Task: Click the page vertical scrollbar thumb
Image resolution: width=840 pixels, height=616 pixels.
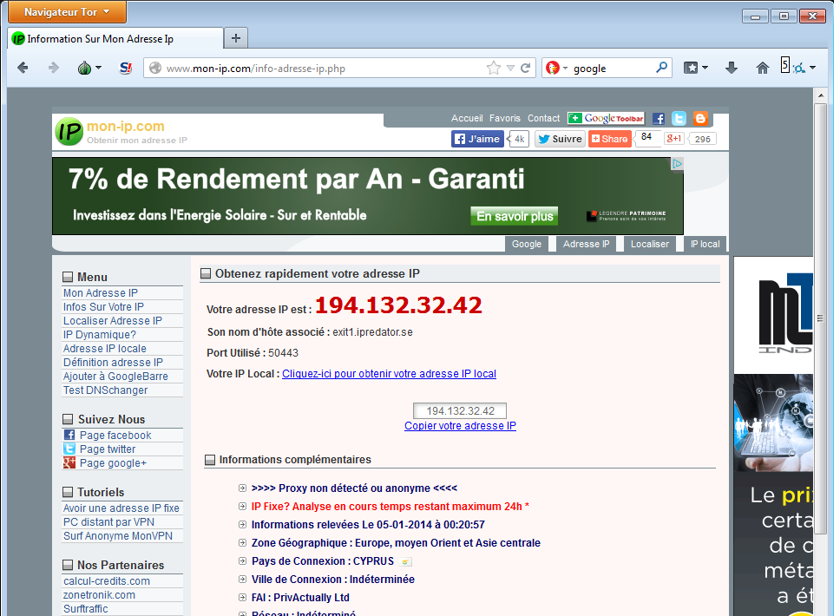Action: 820,318
